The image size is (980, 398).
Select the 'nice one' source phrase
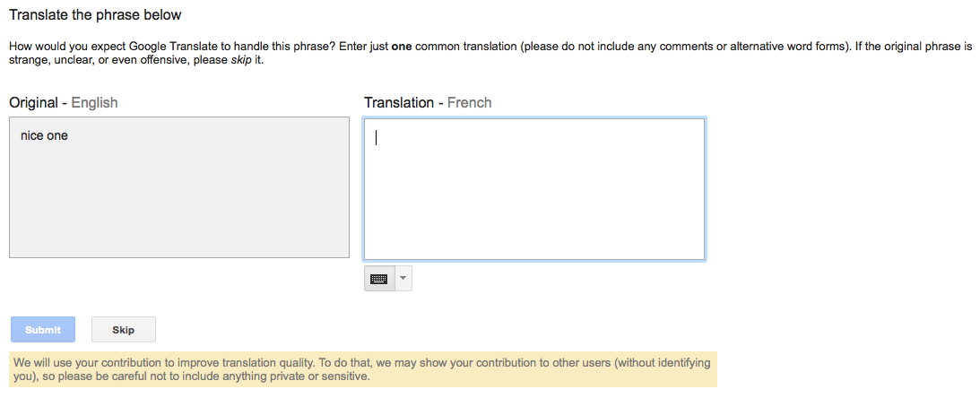44,135
